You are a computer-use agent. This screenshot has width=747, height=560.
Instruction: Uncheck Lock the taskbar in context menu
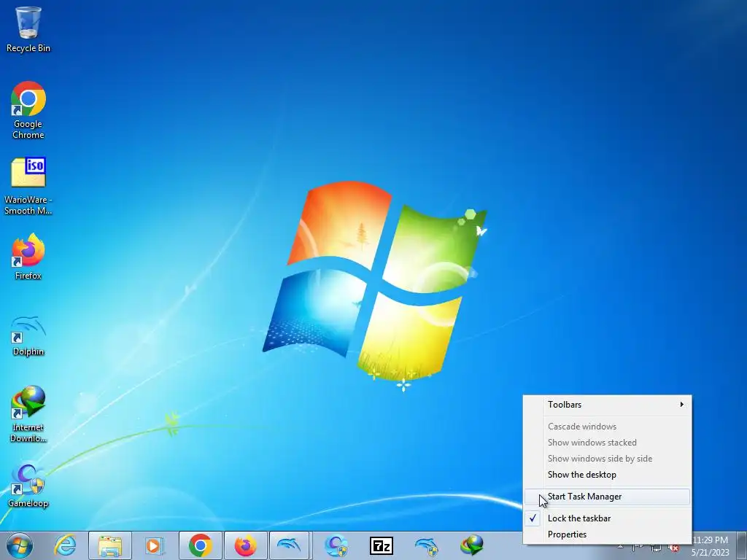point(607,518)
